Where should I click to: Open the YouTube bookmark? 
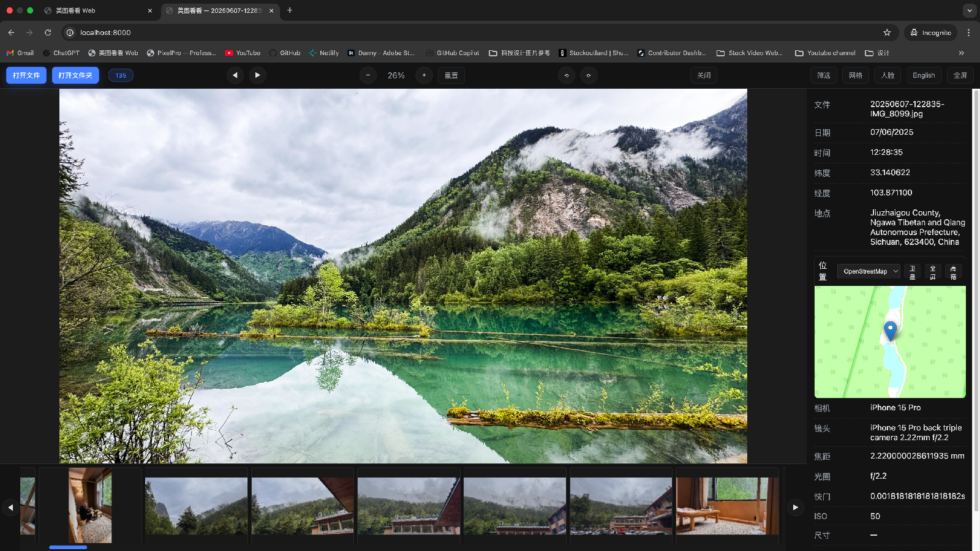(x=243, y=53)
